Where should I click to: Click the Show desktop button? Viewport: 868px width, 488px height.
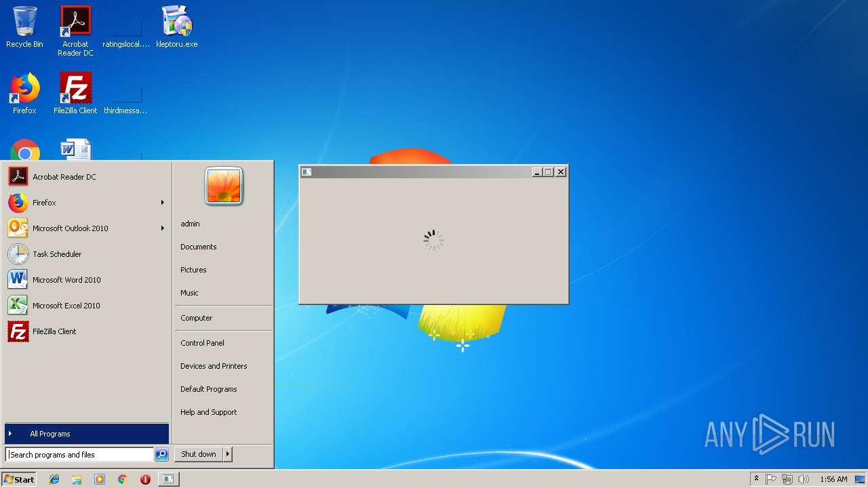click(x=861, y=479)
